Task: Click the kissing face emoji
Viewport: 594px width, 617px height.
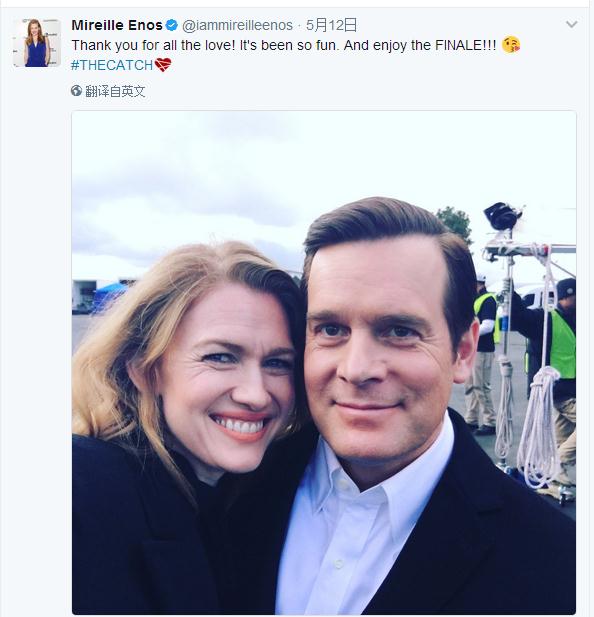Action: [x=511, y=45]
